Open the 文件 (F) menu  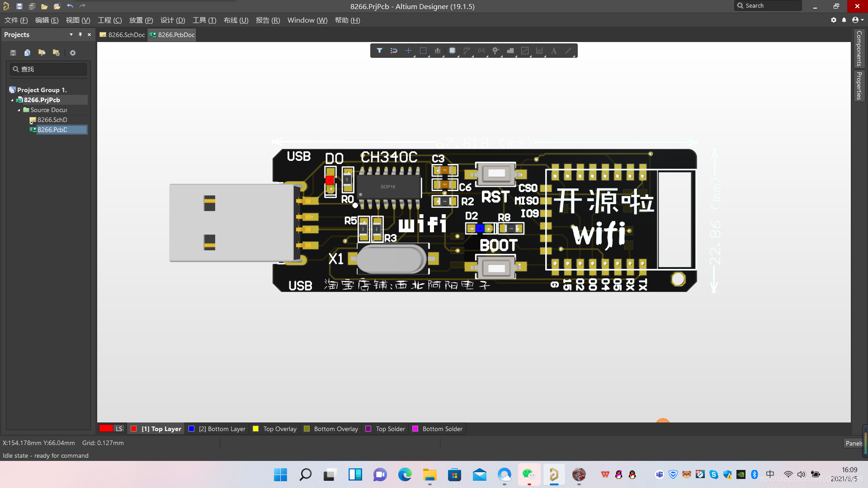(16, 20)
